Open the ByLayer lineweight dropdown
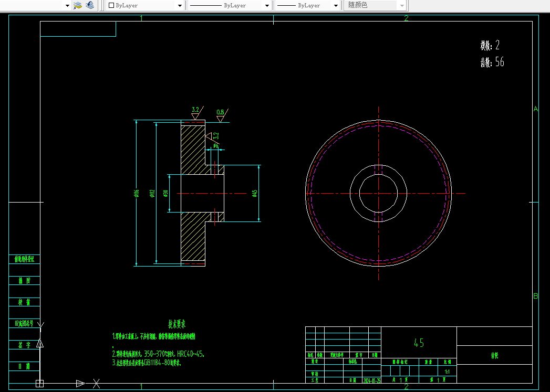Screen dimensions: 550x392 (336, 6)
